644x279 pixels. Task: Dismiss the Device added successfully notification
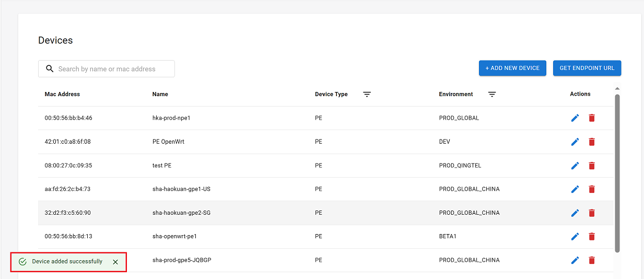pos(115,262)
